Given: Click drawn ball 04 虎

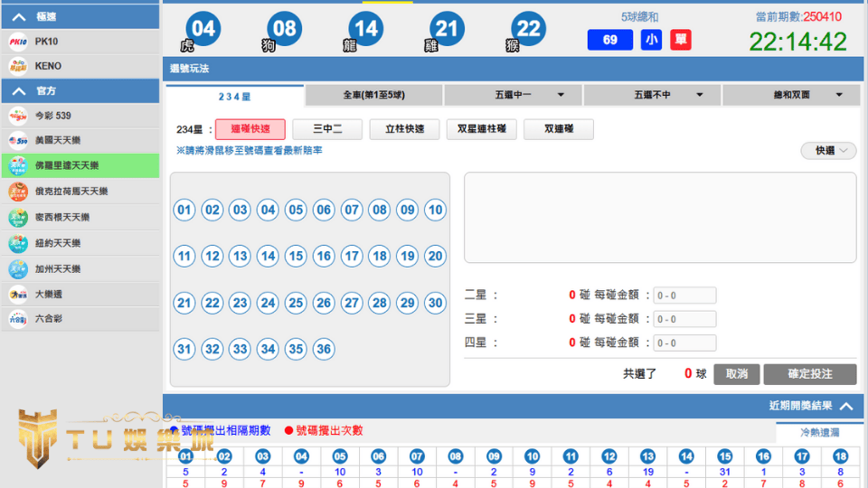Looking at the screenshot, I should tap(203, 29).
